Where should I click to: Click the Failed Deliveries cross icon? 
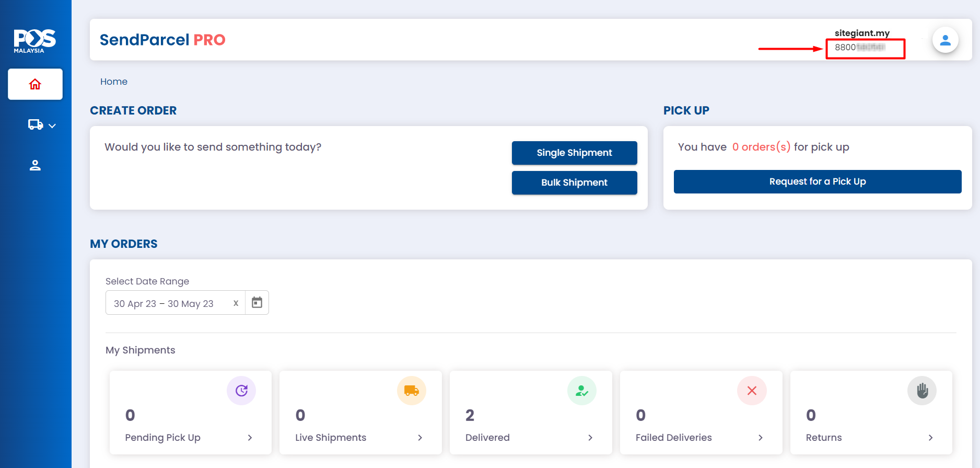coord(752,391)
